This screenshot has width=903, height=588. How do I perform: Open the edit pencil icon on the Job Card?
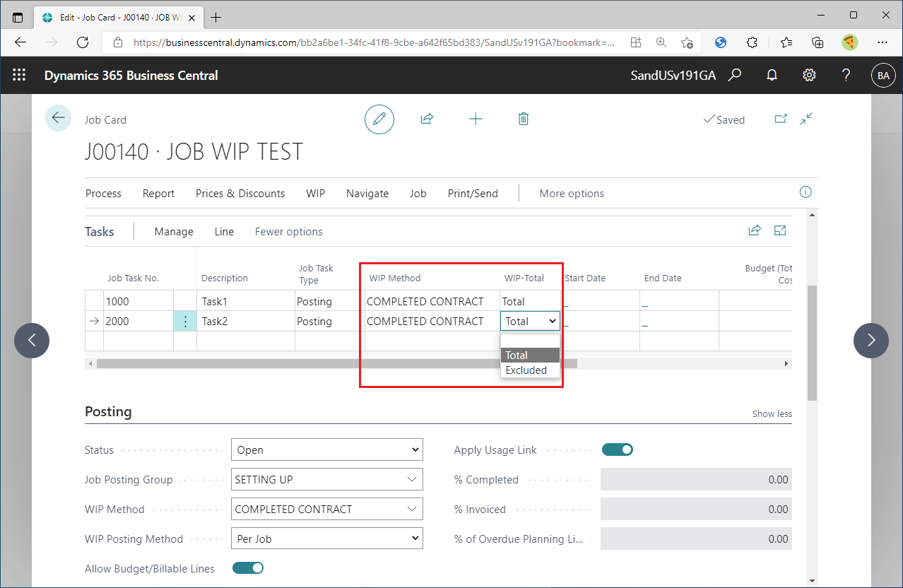(379, 119)
